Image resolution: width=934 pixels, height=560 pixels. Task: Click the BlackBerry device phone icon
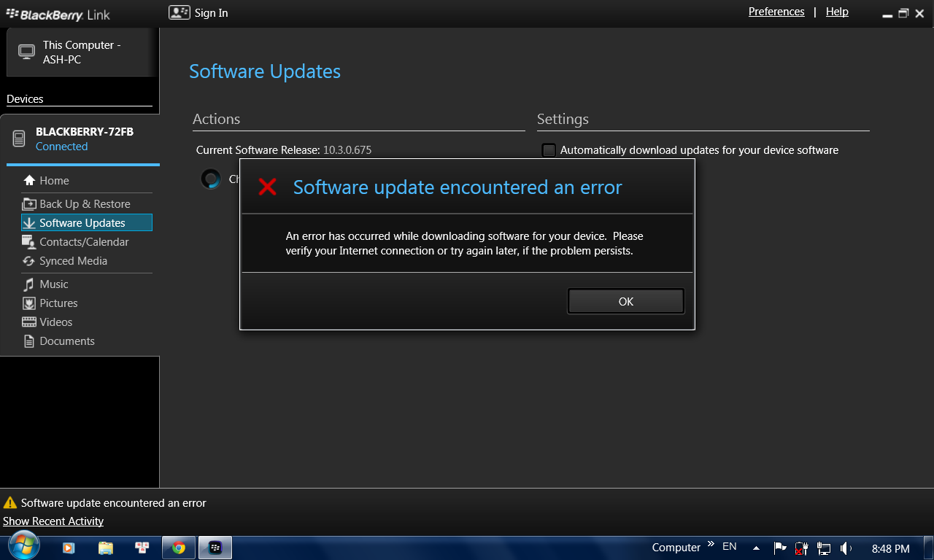click(x=20, y=139)
